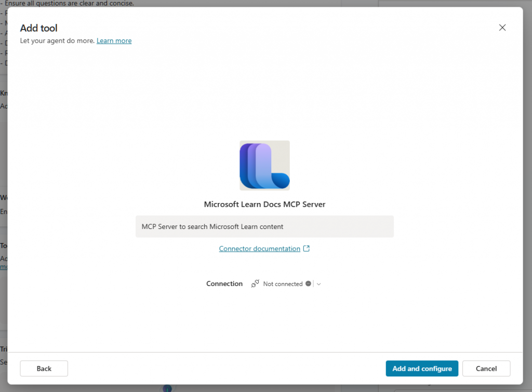Click the external-link icon beside Connector documentation
Screen dimensions: 532x392
(x=307, y=248)
